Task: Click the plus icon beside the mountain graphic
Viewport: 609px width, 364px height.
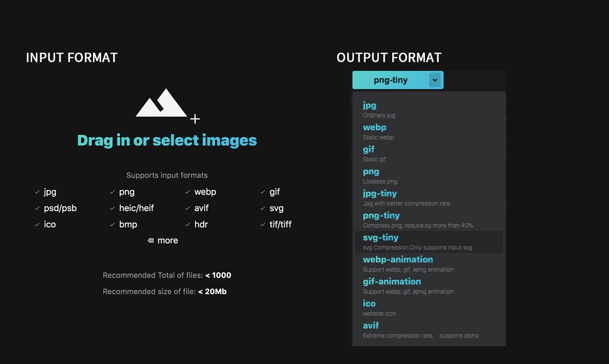Action: coord(195,118)
